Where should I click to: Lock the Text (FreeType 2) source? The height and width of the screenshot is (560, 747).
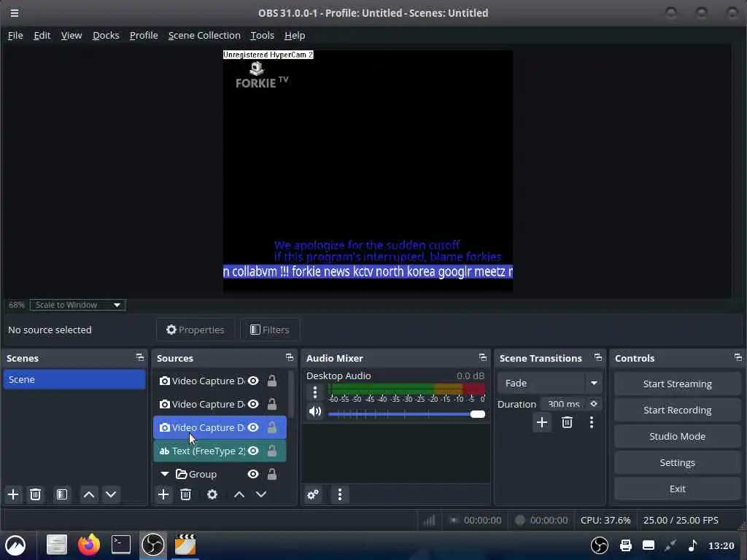[x=271, y=451]
